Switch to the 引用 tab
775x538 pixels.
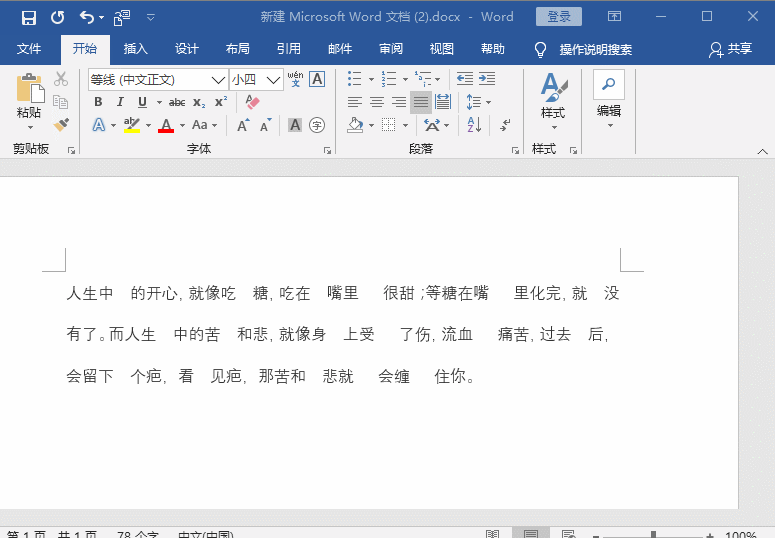(289, 49)
